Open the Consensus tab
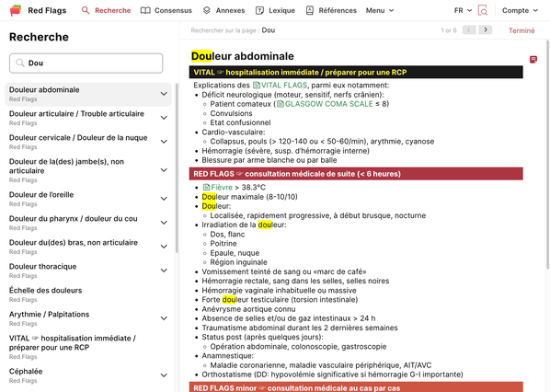This screenshot has width=550, height=392. pyautogui.click(x=166, y=10)
